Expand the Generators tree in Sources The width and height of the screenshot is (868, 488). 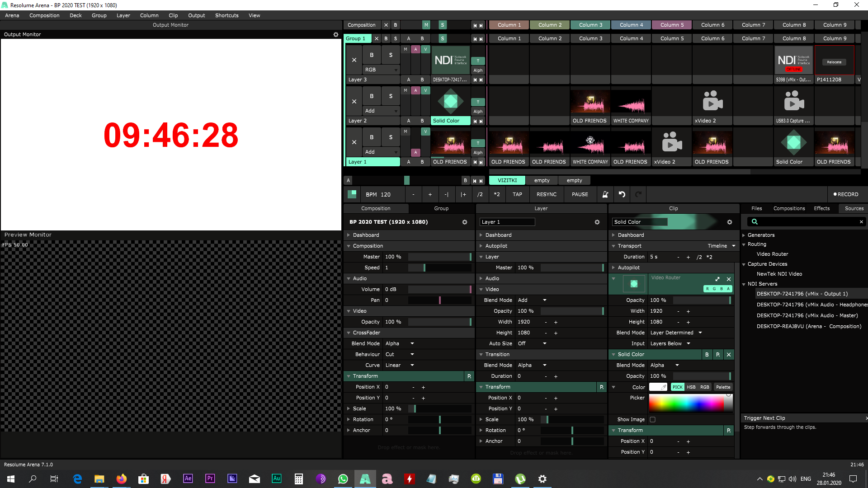pyautogui.click(x=744, y=235)
